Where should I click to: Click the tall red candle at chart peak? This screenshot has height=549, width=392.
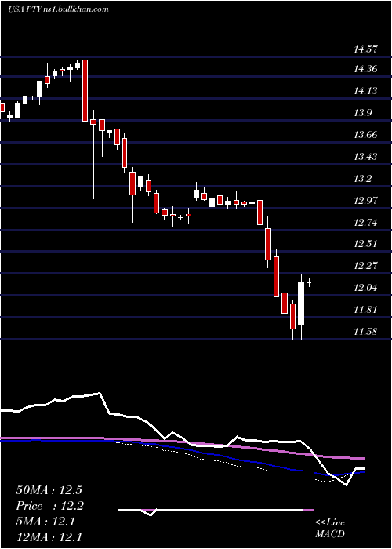[85, 90]
